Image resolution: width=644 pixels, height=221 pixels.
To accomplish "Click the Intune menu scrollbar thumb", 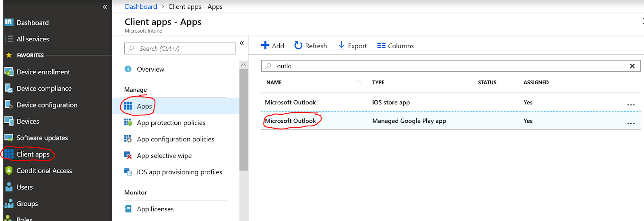I will click(244, 120).
